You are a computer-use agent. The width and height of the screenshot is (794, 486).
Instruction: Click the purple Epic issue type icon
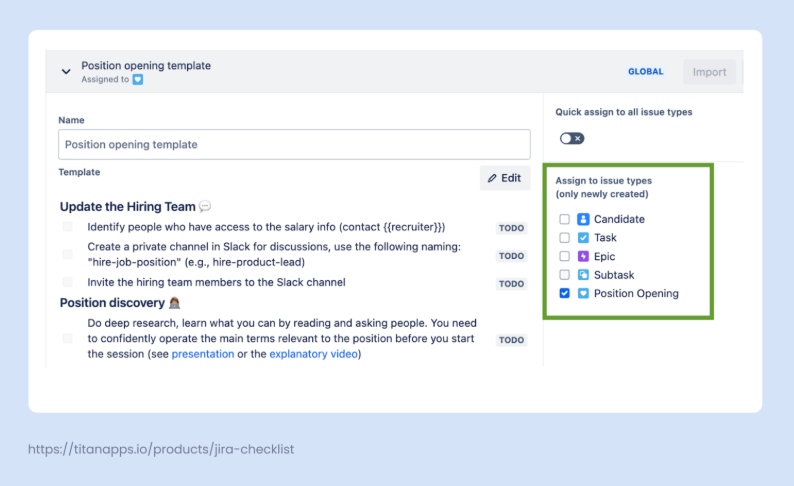pyautogui.click(x=583, y=257)
